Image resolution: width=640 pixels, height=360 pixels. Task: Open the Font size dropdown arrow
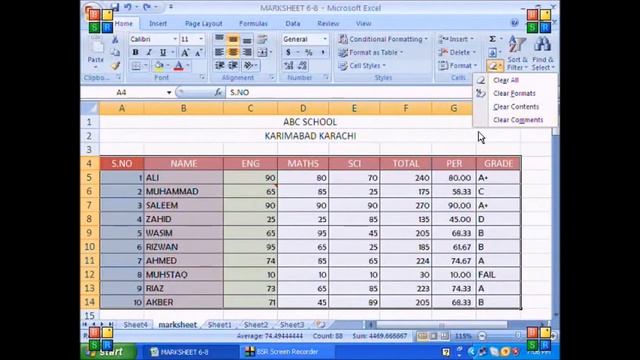tap(201, 39)
